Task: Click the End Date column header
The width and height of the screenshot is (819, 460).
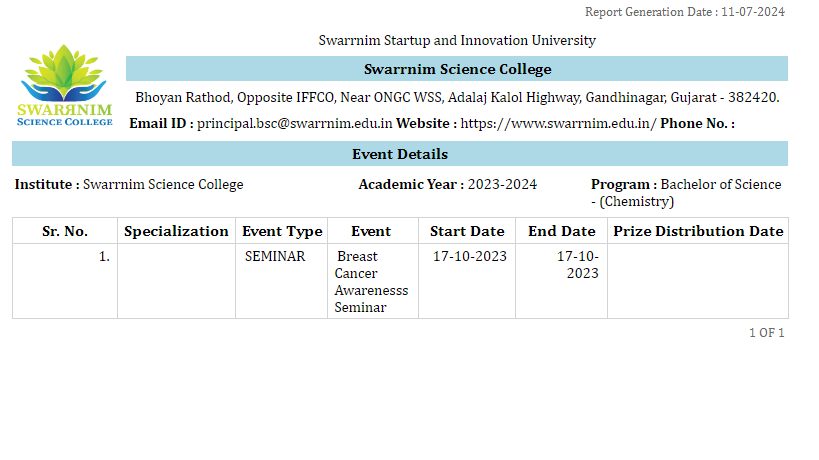Action: pos(561,231)
